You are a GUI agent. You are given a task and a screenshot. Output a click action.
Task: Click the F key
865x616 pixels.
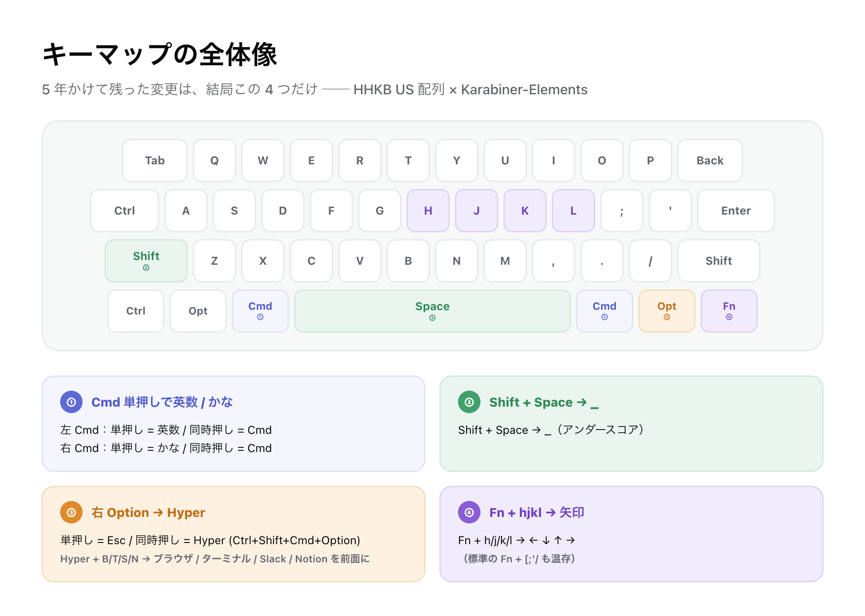point(331,211)
